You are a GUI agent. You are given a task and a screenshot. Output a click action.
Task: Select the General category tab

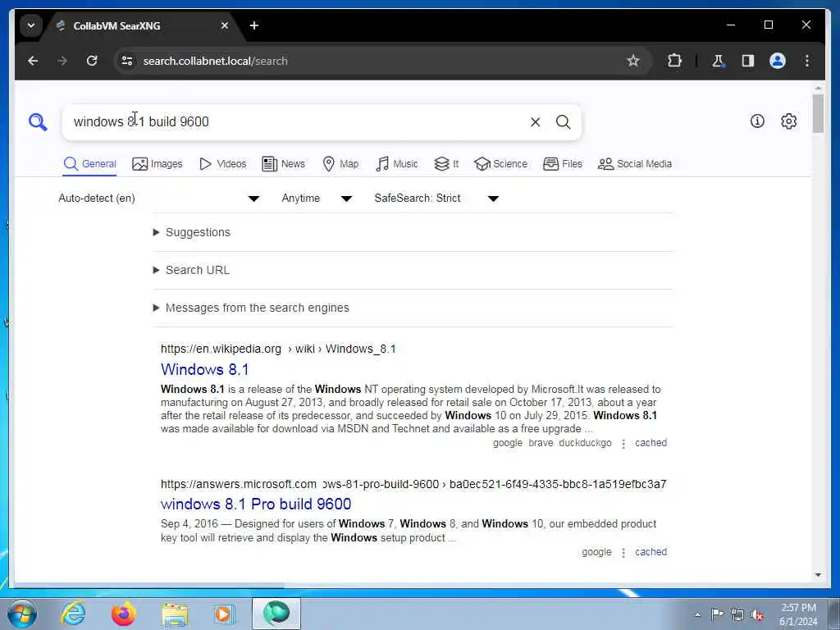coord(89,164)
